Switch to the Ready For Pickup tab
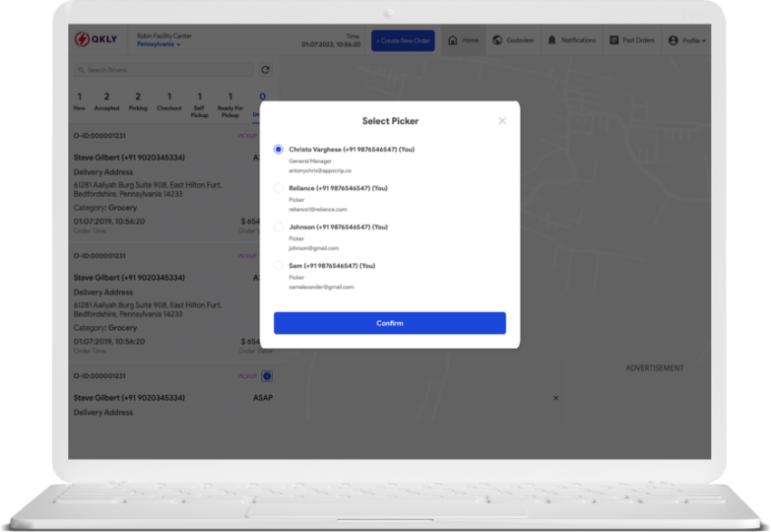 click(230, 105)
